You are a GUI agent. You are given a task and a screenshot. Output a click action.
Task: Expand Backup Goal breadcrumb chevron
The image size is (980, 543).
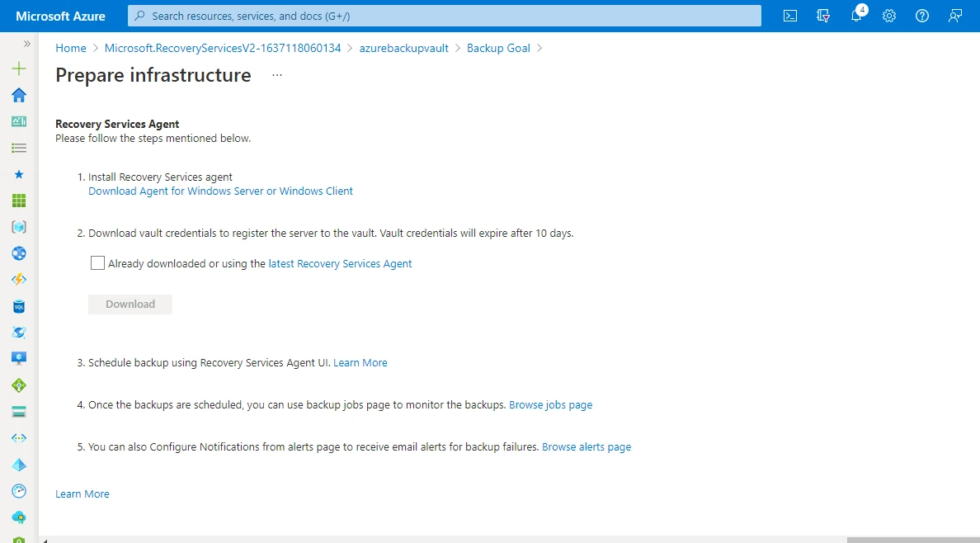pos(540,48)
